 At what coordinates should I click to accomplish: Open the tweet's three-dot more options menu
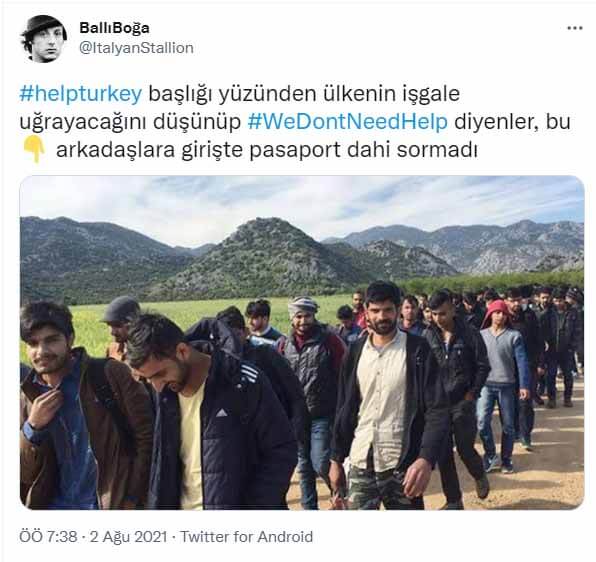pos(575,28)
